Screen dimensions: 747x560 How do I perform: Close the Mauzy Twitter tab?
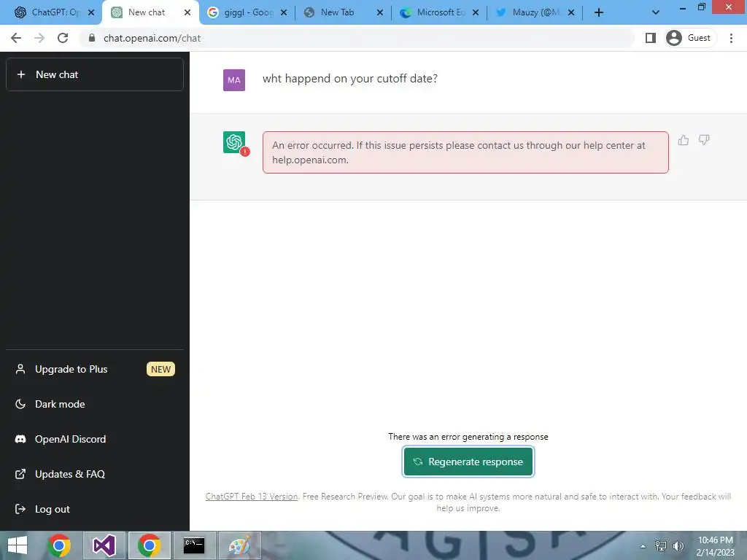[x=571, y=13]
